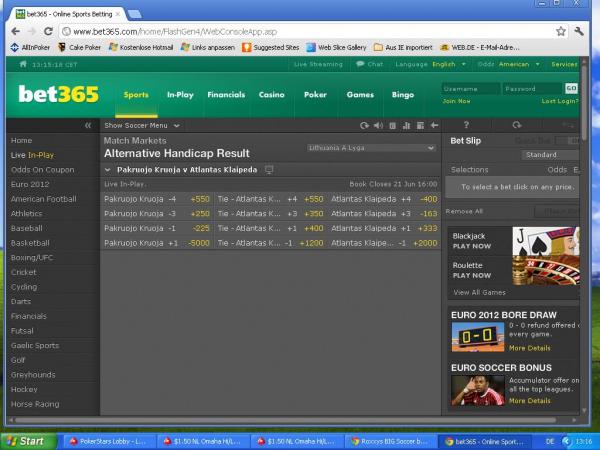Click the refresh icon in the match toolbar

click(x=364, y=125)
